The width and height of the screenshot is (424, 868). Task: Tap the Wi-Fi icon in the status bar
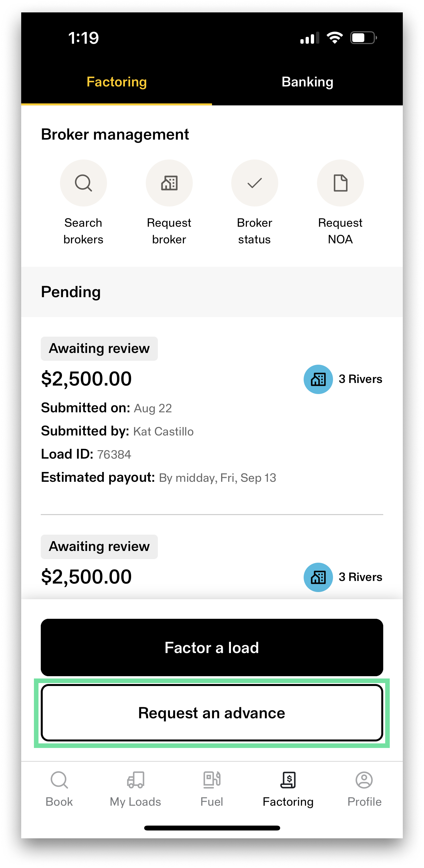point(335,38)
